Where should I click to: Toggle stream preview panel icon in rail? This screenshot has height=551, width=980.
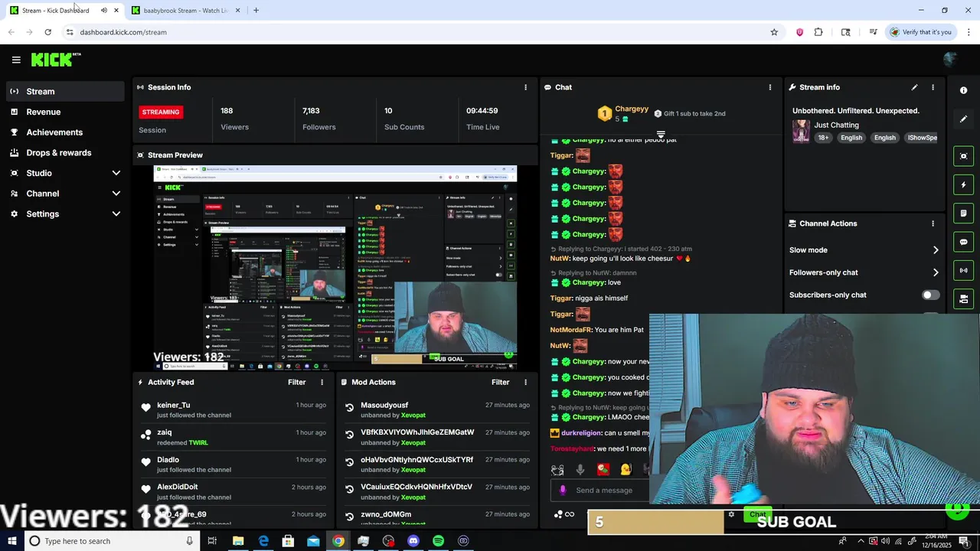click(x=964, y=156)
